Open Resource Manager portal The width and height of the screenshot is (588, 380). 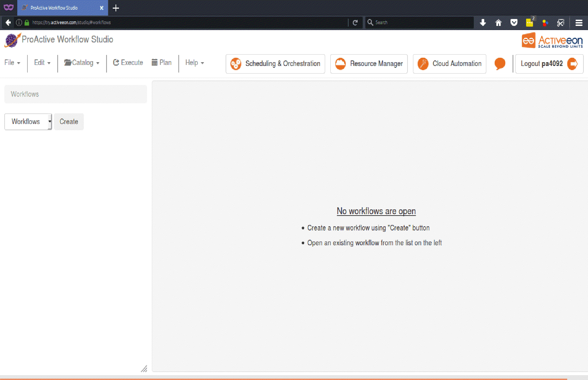point(369,64)
